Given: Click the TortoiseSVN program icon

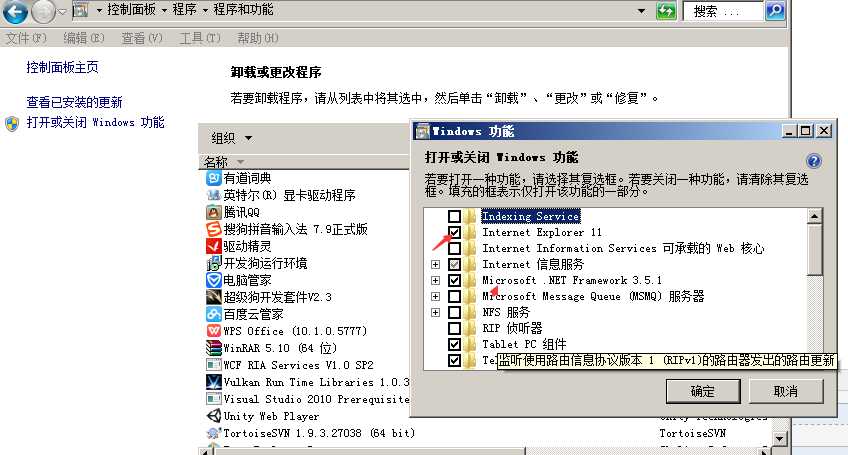Looking at the screenshot, I should pyautogui.click(x=214, y=433).
